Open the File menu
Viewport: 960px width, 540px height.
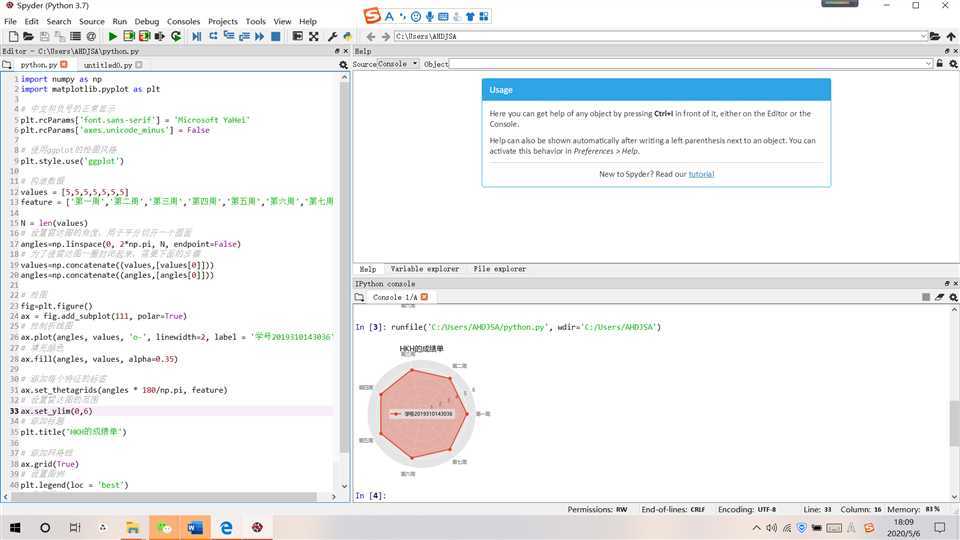click(x=10, y=21)
